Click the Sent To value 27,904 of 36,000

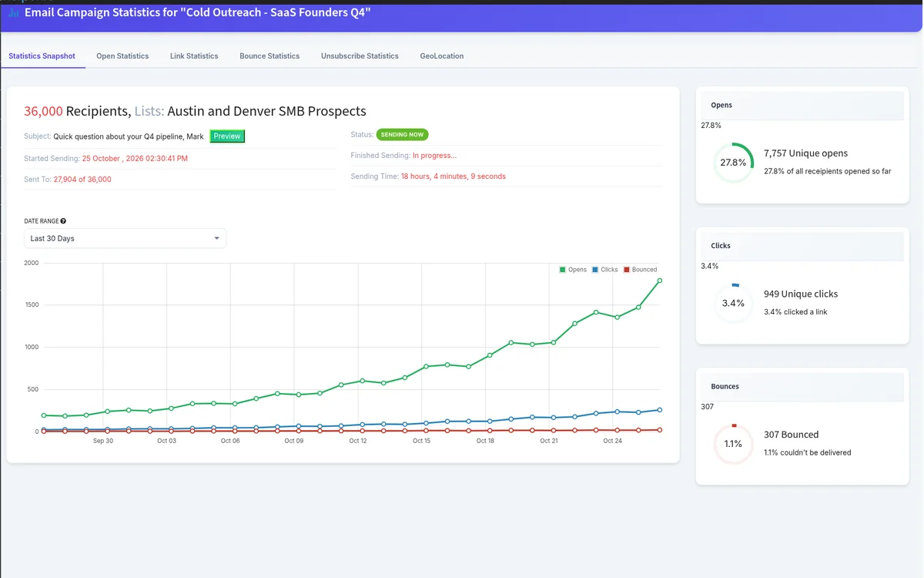tap(82, 180)
